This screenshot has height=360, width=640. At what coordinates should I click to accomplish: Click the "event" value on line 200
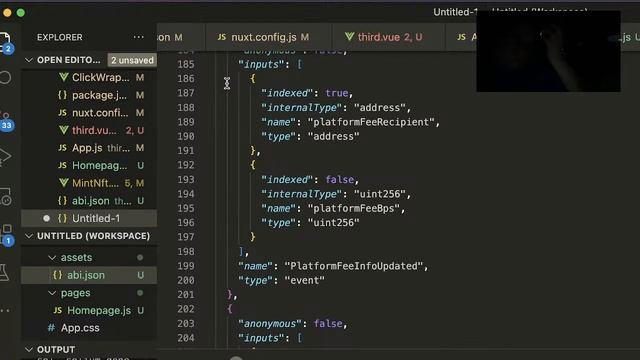(x=304, y=280)
